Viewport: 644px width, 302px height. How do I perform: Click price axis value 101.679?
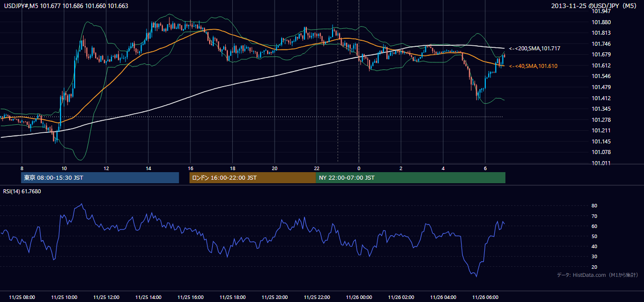[x=602, y=54]
